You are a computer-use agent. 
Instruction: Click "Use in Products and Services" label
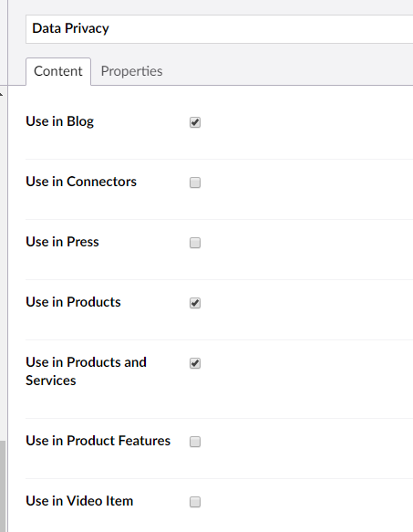coord(86,371)
